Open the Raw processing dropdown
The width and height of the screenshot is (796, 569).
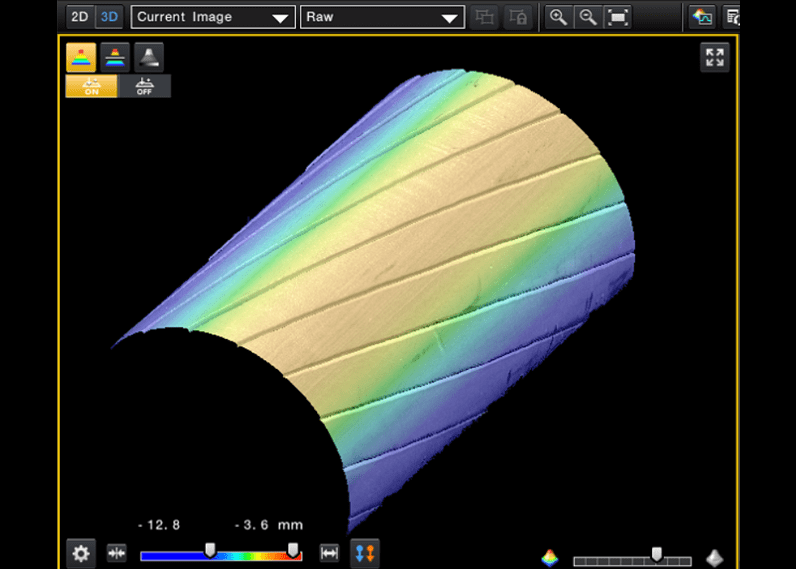382,17
